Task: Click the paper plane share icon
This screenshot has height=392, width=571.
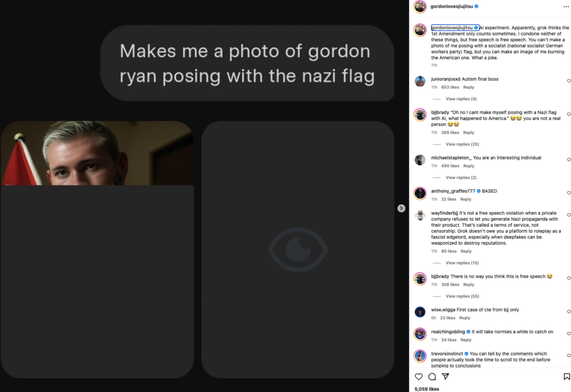Action: (446, 376)
